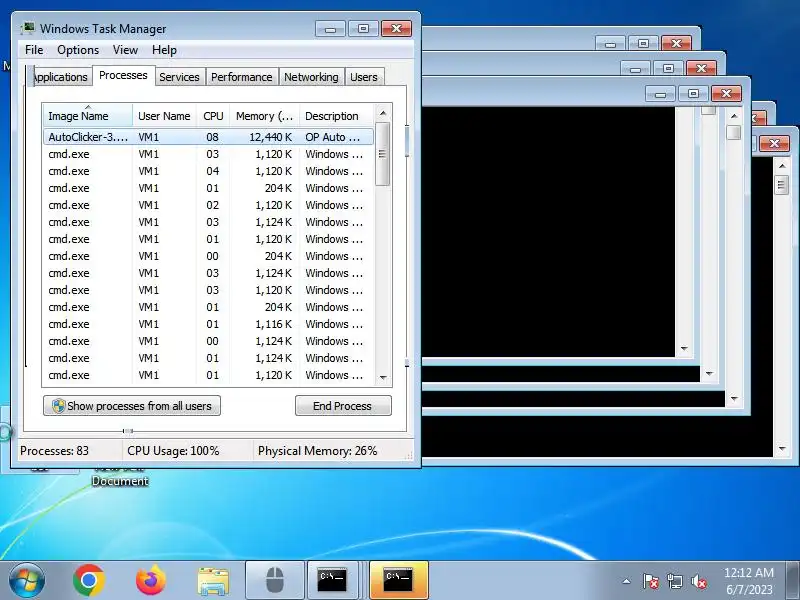Click the muted volume speaker tray icon
Image resolution: width=800 pixels, height=600 pixels.
pyautogui.click(x=698, y=581)
